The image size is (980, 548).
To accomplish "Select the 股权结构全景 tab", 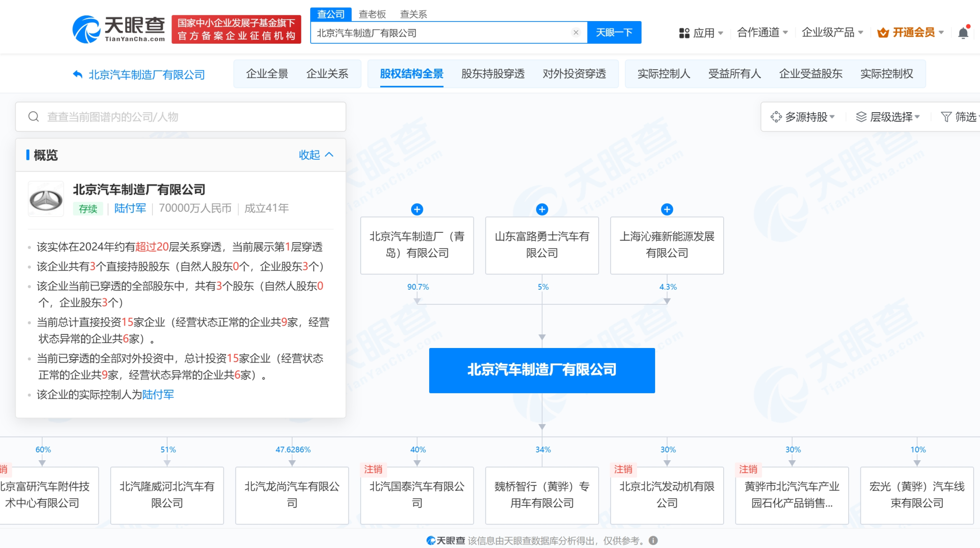I will 412,74.
